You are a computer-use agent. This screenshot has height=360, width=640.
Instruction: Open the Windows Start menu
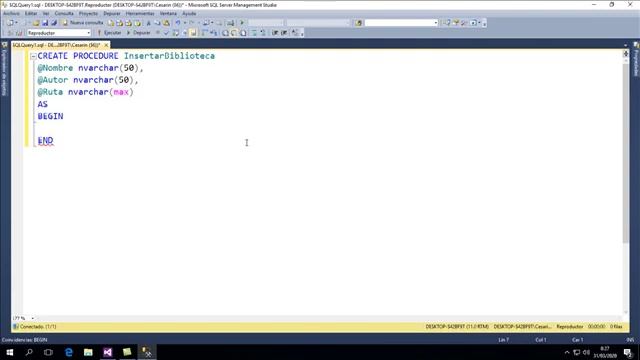[9, 352]
